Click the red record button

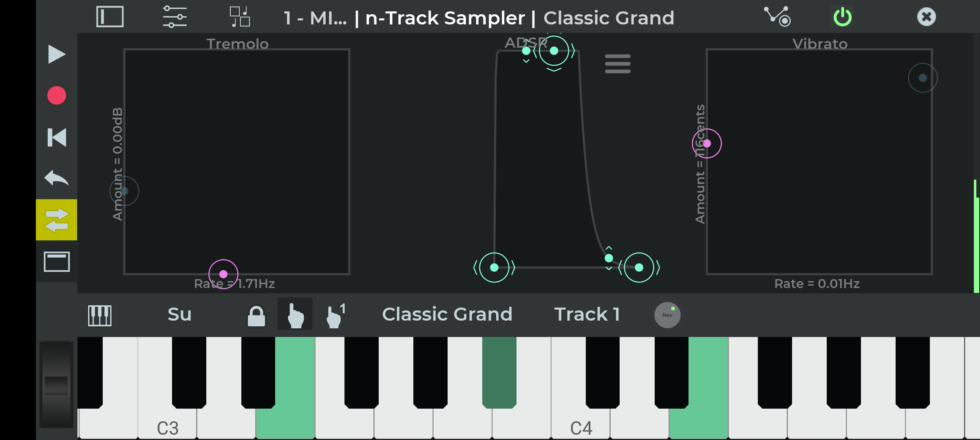point(57,96)
